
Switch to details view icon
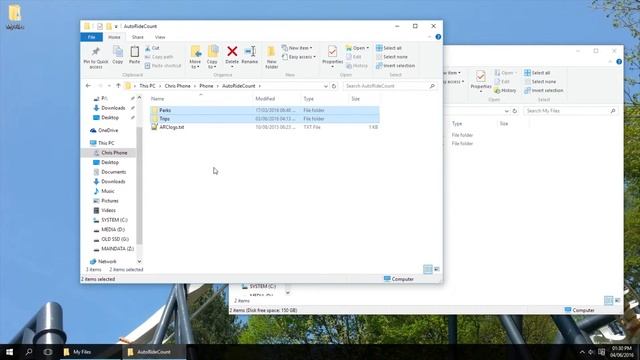click(427, 269)
